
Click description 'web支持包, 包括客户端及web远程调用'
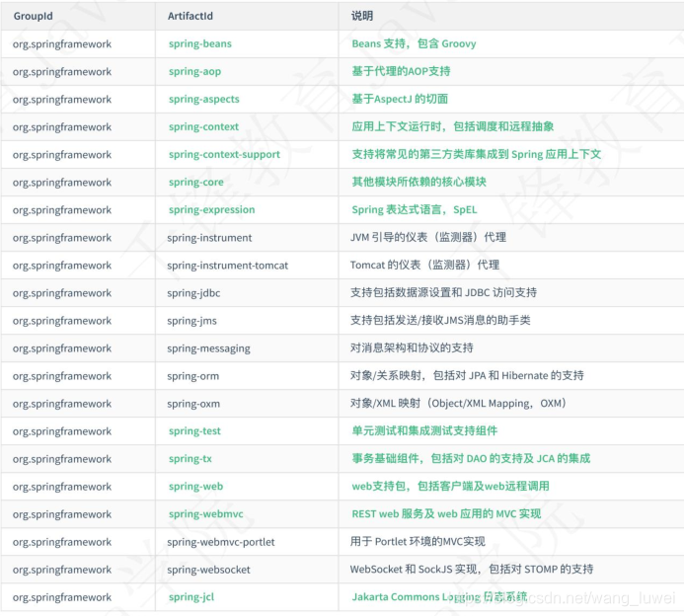pos(451,486)
